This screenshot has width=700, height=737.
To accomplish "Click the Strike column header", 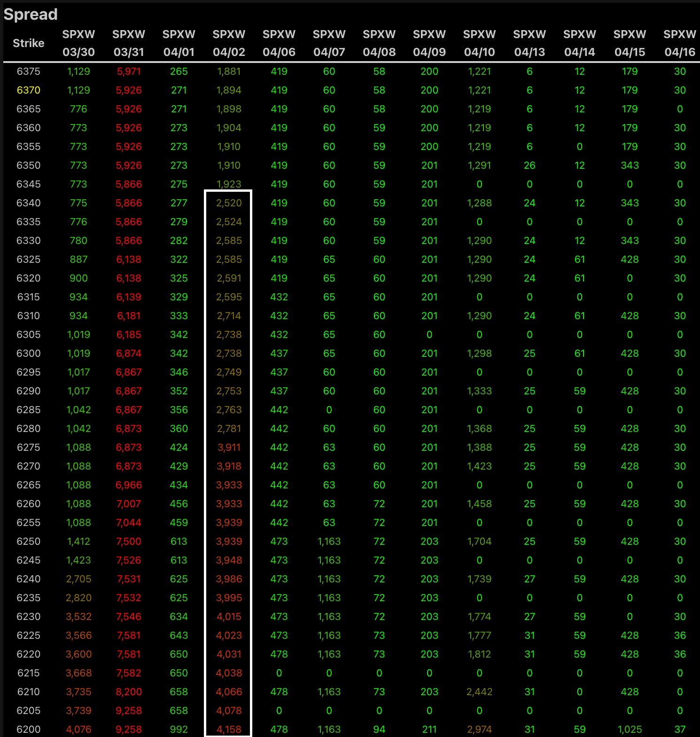I will (29, 43).
